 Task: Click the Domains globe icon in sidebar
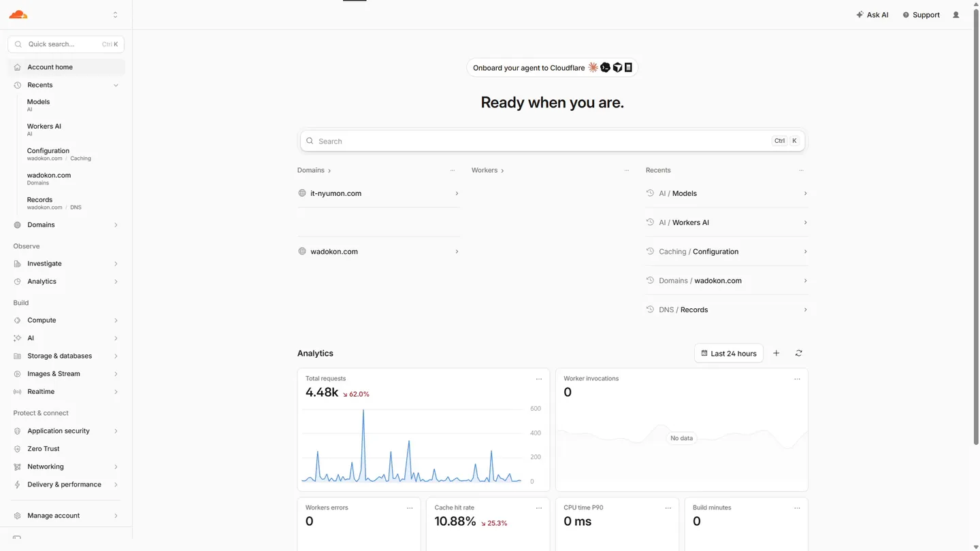click(x=18, y=225)
